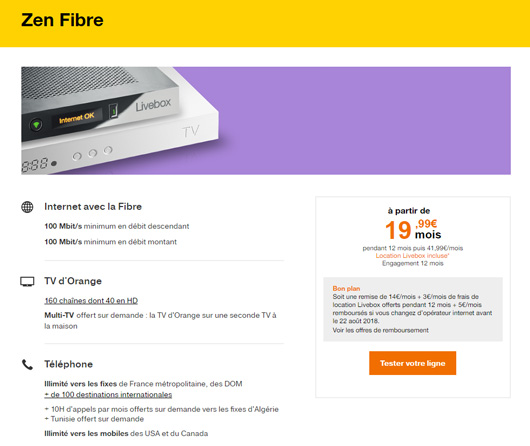
Task: Click the Internet OK display on the Livebox
Action: point(77,117)
